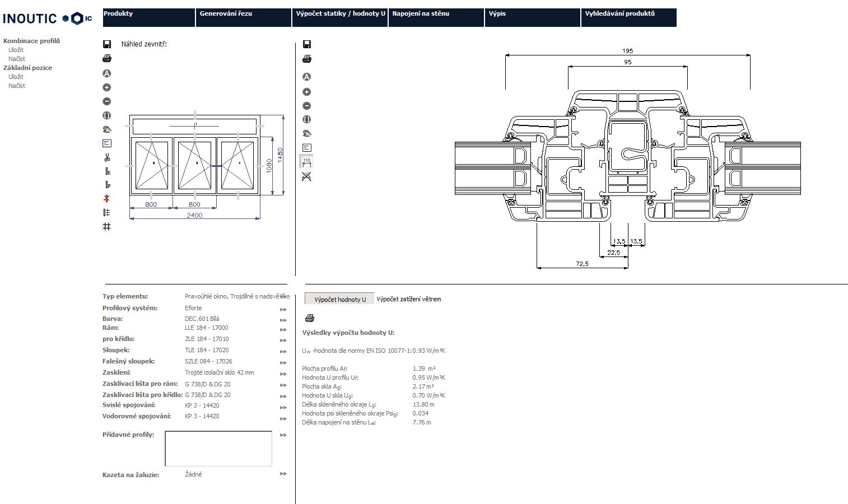Viewport: 848px width, 504px height.
Task: Open the print function for the profile cross-section
Action: point(306,59)
